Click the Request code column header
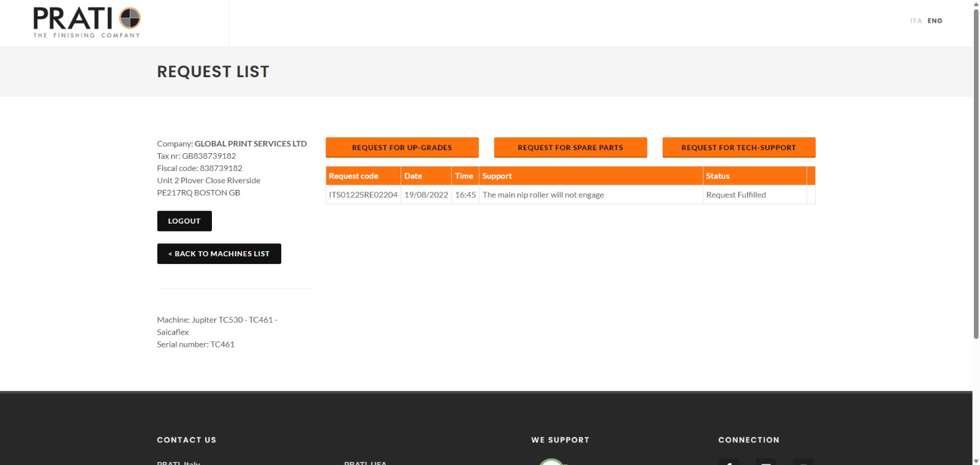Screen dimensions: 980x465 353,176
